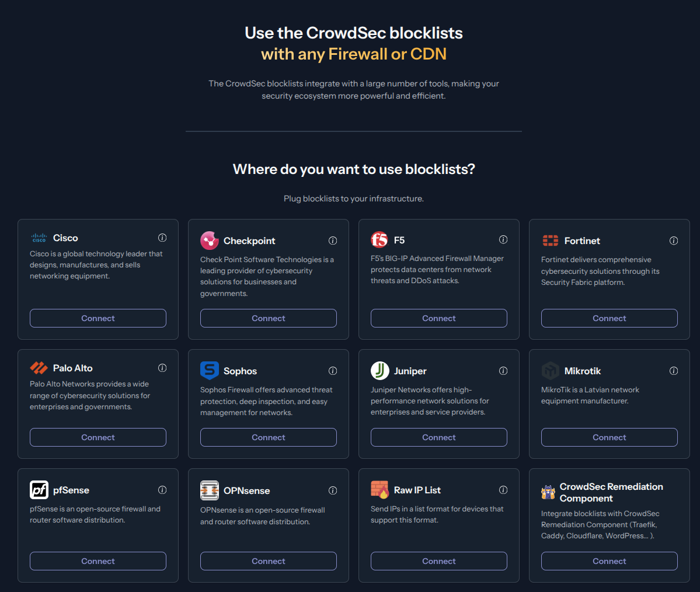The height and width of the screenshot is (592, 700).
Task: Click the Fortinet logo icon
Action: 550,240
